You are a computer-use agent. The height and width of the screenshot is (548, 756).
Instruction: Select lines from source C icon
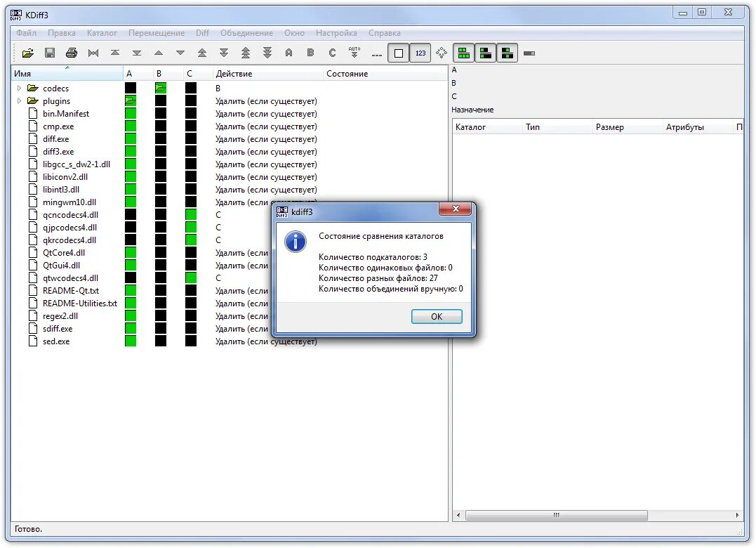click(332, 53)
